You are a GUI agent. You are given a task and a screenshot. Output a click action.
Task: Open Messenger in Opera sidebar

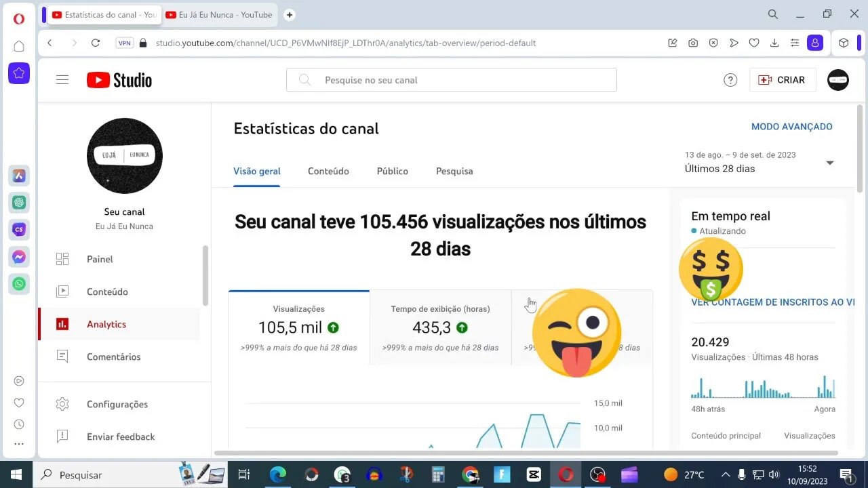point(19,257)
